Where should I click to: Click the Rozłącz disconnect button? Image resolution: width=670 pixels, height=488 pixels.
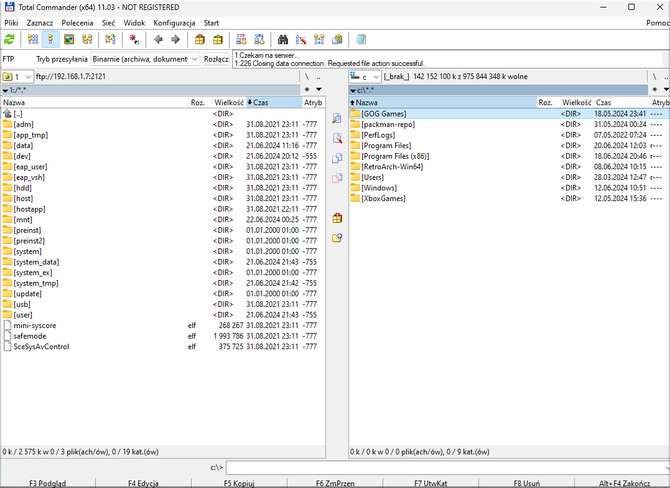coord(216,59)
